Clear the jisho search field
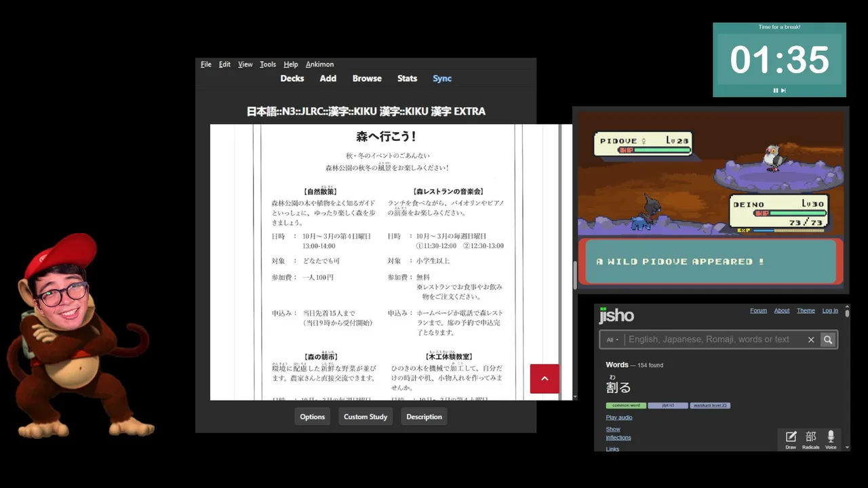Image resolution: width=868 pixels, height=488 pixels. pos(810,340)
